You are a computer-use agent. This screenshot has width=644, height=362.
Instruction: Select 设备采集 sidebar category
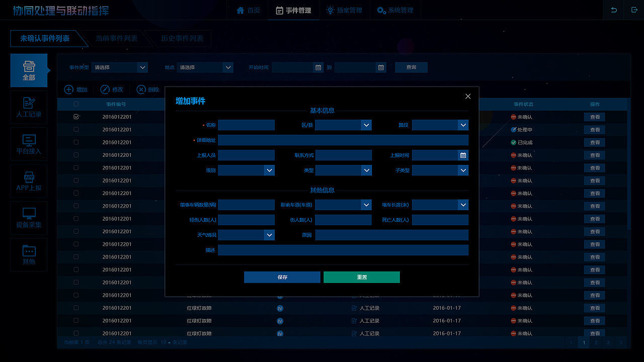pos(29,218)
